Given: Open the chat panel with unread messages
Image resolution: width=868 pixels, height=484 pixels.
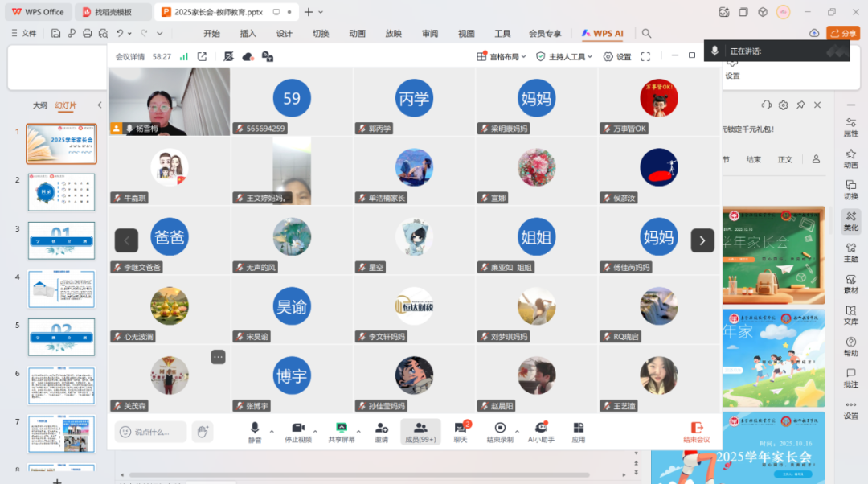Looking at the screenshot, I should click(x=461, y=432).
